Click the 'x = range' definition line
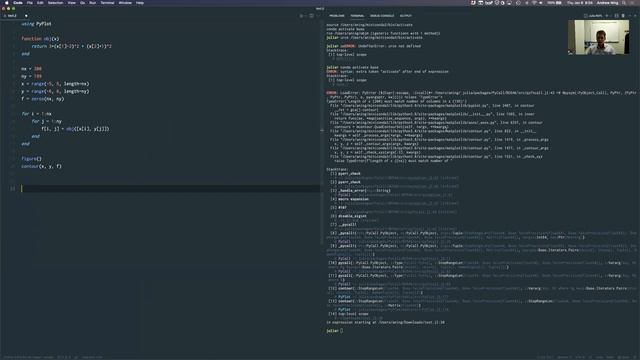 (55, 83)
